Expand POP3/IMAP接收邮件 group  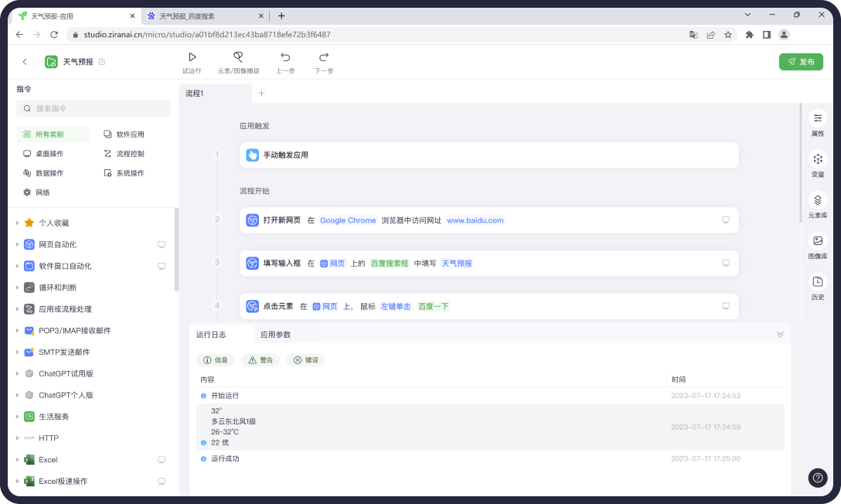pyautogui.click(x=17, y=330)
